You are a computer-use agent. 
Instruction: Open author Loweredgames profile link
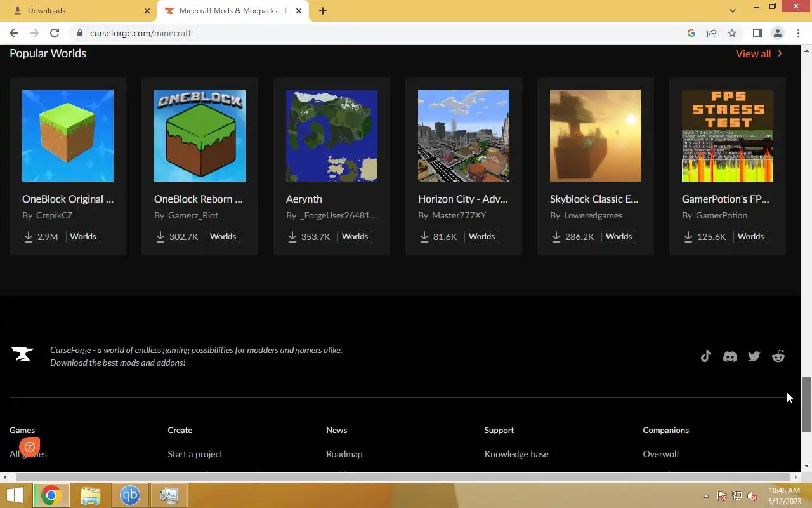coord(593,215)
